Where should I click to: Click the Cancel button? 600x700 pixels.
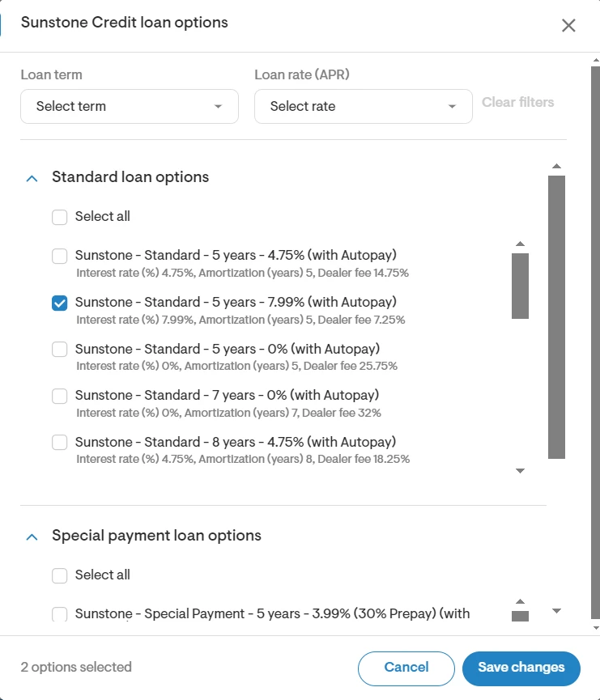(x=406, y=668)
